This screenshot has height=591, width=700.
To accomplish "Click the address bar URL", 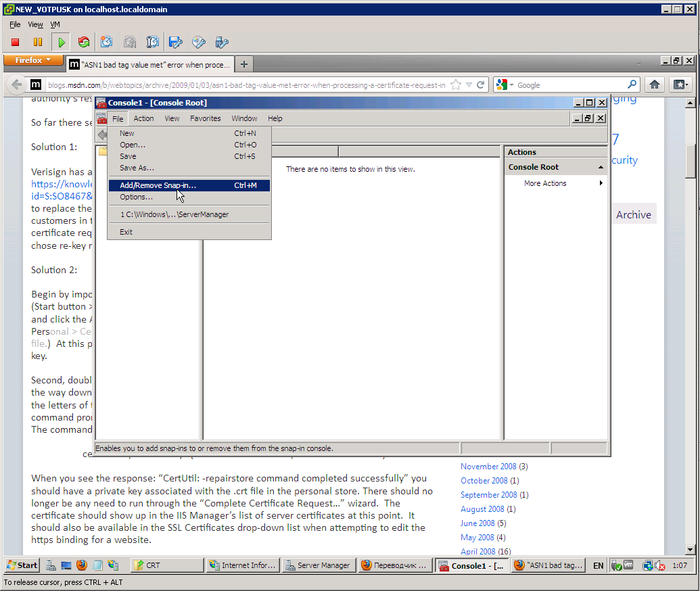I will coord(246,85).
